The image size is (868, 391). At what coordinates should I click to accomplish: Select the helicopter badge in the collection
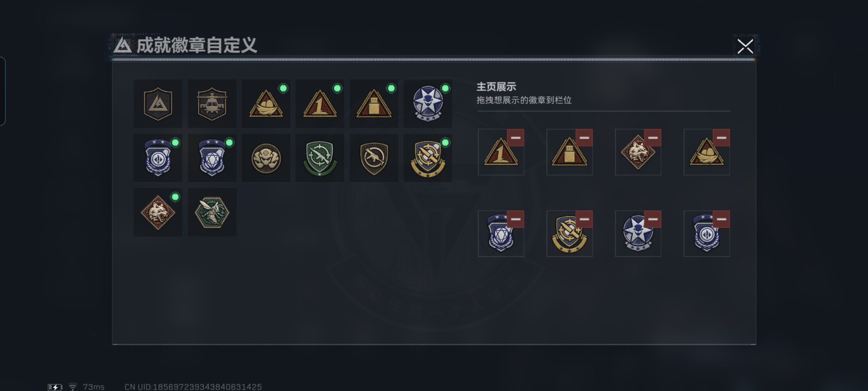tap(212, 104)
